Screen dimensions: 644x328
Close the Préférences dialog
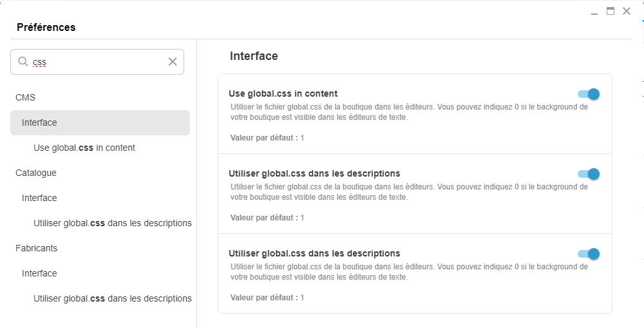pos(627,11)
